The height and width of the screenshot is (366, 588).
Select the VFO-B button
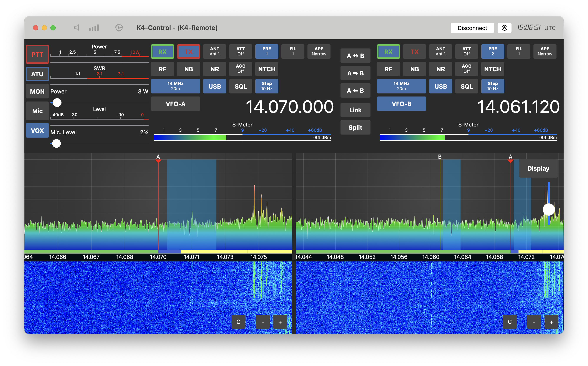(401, 104)
